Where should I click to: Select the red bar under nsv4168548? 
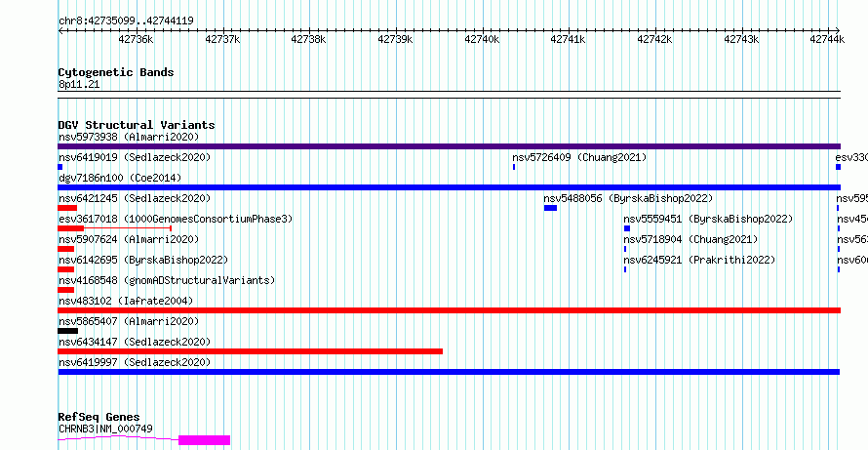click(66, 290)
